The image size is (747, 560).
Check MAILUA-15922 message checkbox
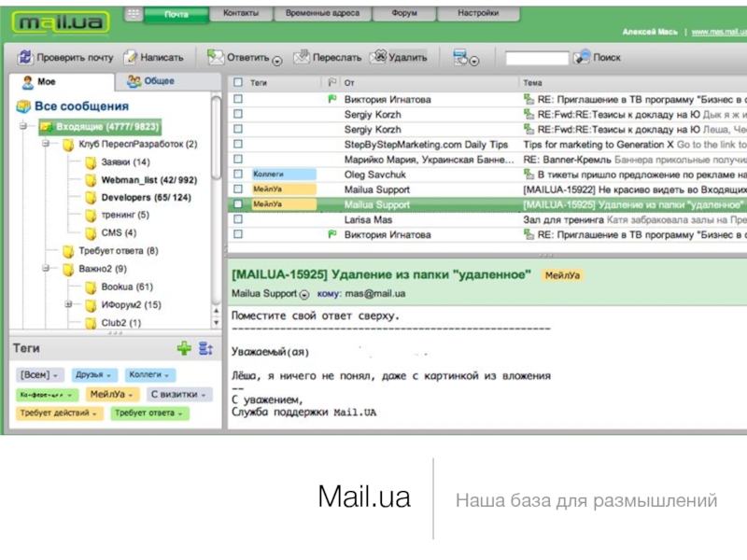(x=238, y=189)
